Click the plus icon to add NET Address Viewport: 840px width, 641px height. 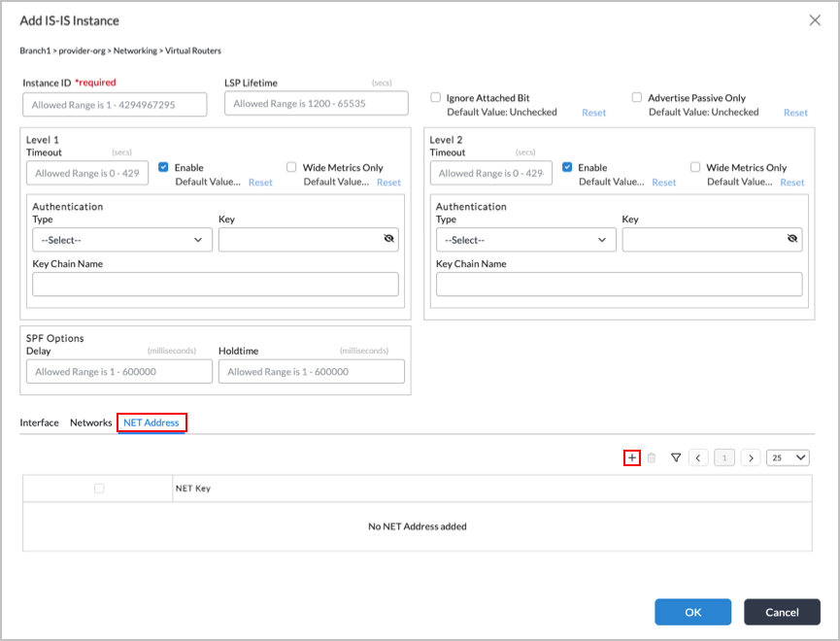632,457
